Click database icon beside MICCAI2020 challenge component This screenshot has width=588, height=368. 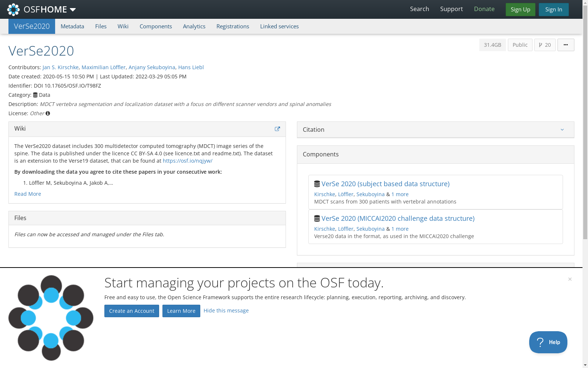[x=317, y=219]
